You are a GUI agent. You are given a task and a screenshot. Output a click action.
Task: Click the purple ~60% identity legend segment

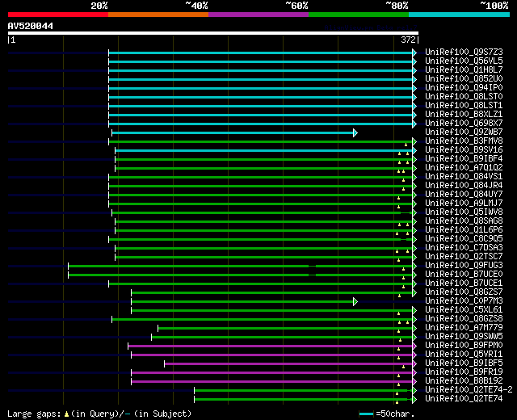pos(258,15)
